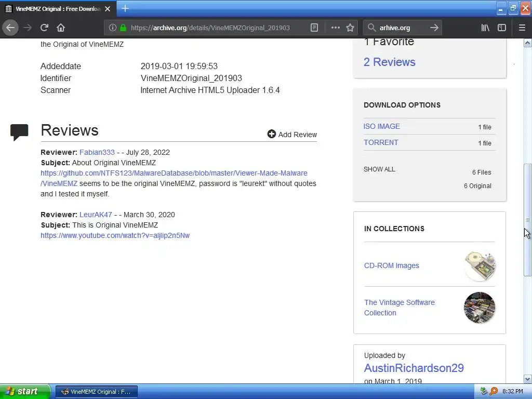
Task: Download via the TORRENT link
Action: tap(381, 142)
